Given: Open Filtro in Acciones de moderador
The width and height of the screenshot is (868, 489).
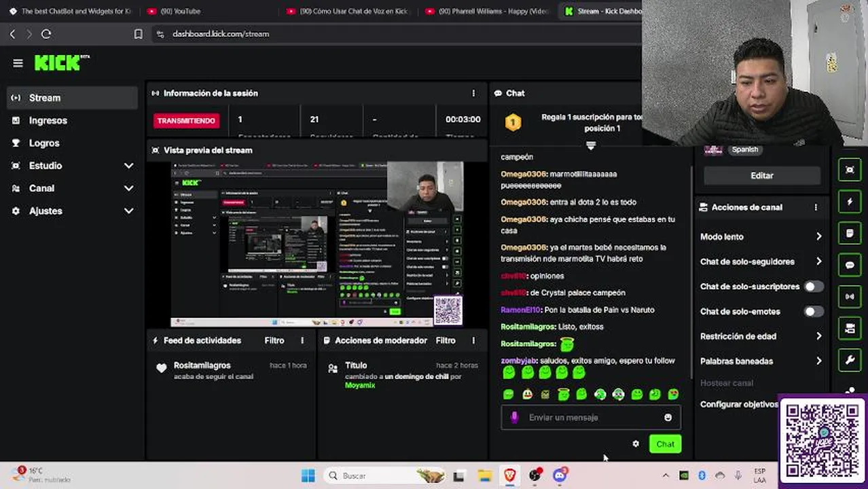Looking at the screenshot, I should click(x=446, y=340).
